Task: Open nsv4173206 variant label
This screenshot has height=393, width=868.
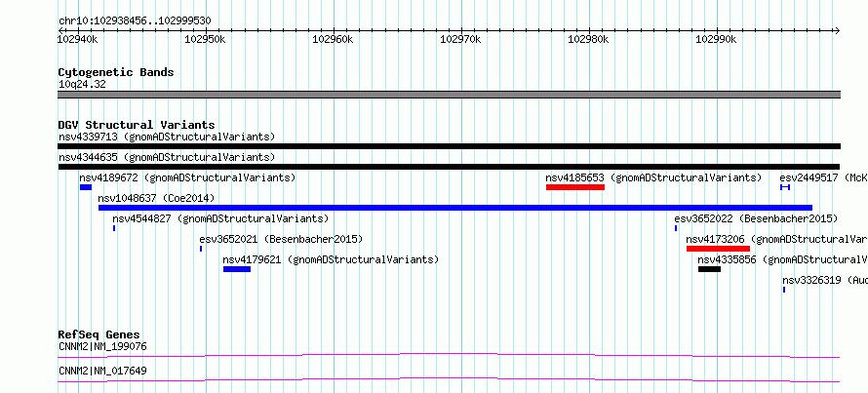Action: pos(776,239)
